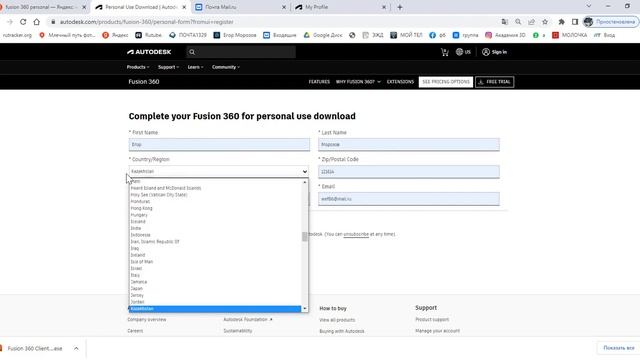640x360 pixels.
Task: Expand the Products menu
Action: pyautogui.click(x=138, y=67)
